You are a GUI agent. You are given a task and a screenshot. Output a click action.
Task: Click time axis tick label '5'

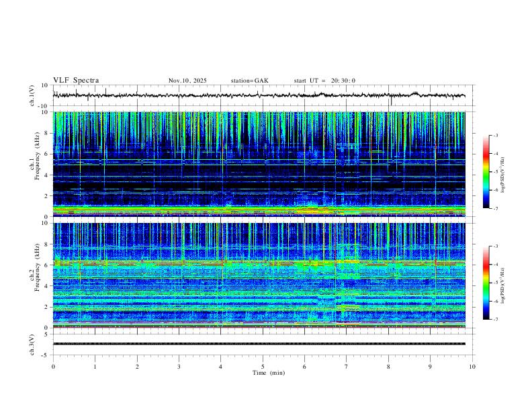tap(263, 367)
